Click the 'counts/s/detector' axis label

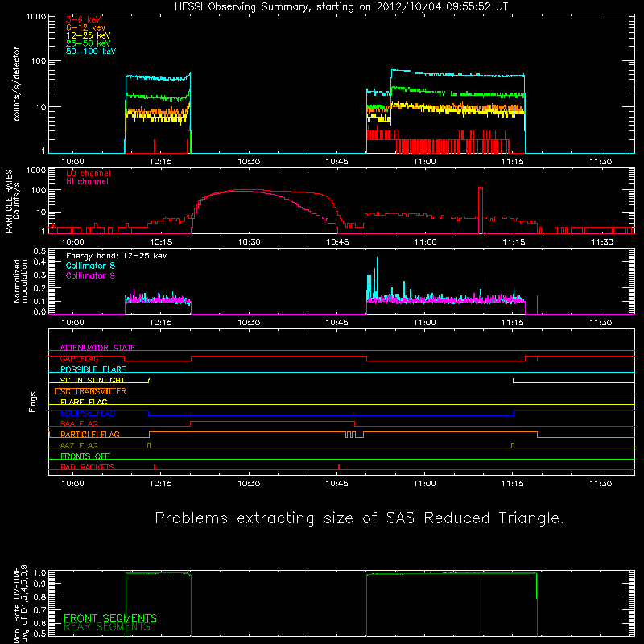point(17,84)
